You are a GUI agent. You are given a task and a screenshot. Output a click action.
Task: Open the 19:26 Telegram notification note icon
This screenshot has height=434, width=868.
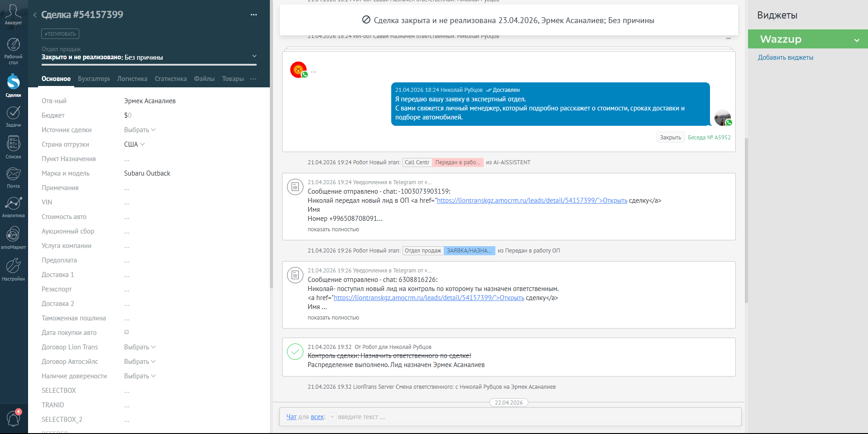point(295,275)
